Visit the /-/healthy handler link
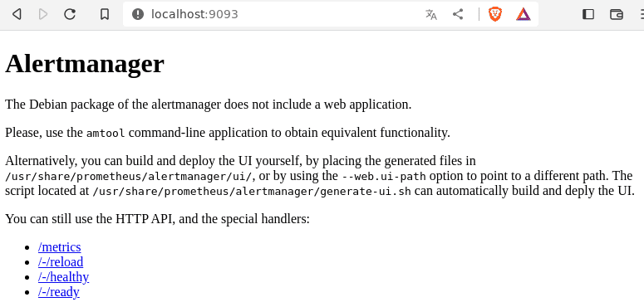 point(64,277)
